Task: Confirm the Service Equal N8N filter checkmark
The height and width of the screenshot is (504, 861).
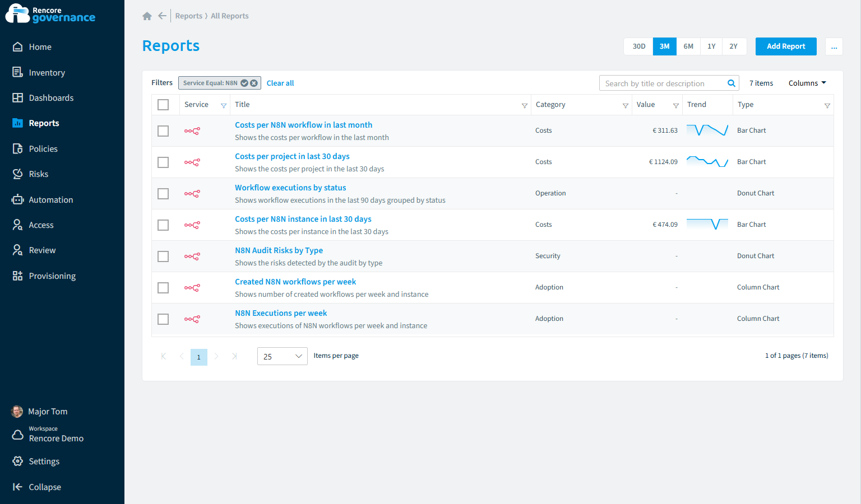Action: pos(244,83)
